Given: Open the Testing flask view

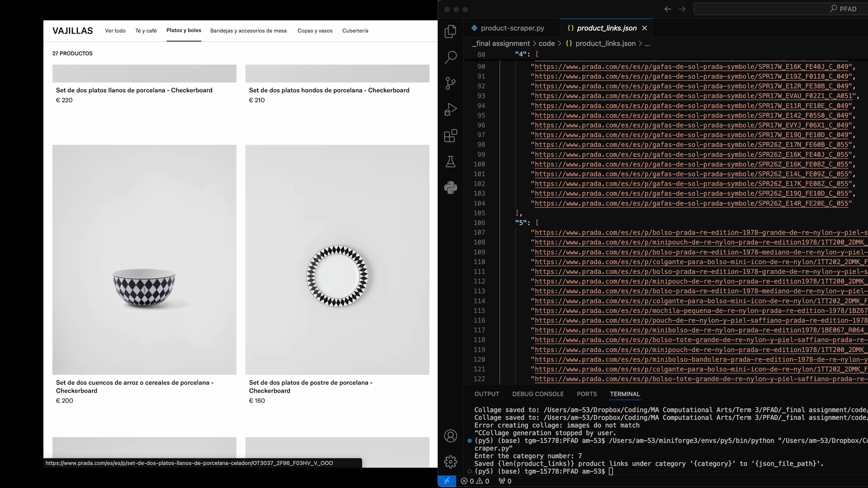Looking at the screenshot, I should [450, 162].
